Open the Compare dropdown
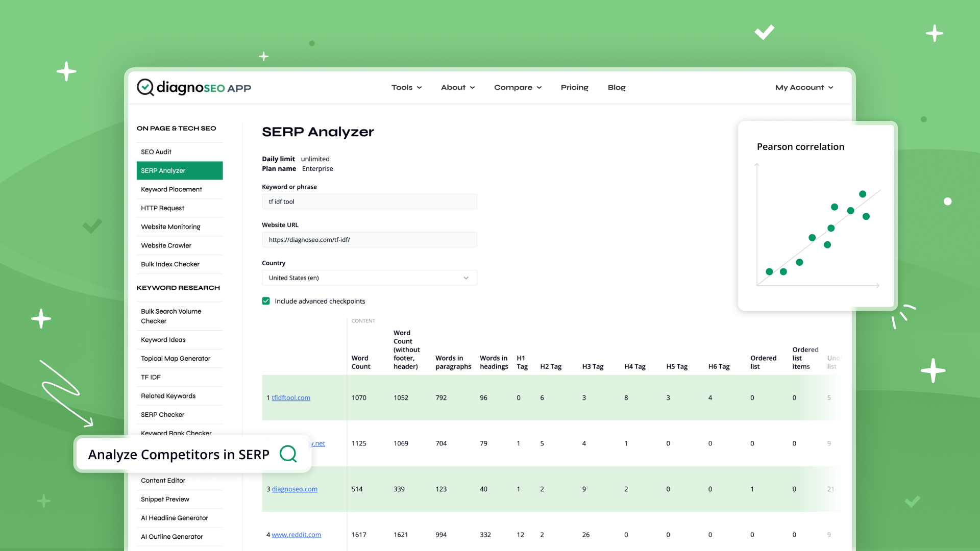The image size is (980, 551). 518,87
